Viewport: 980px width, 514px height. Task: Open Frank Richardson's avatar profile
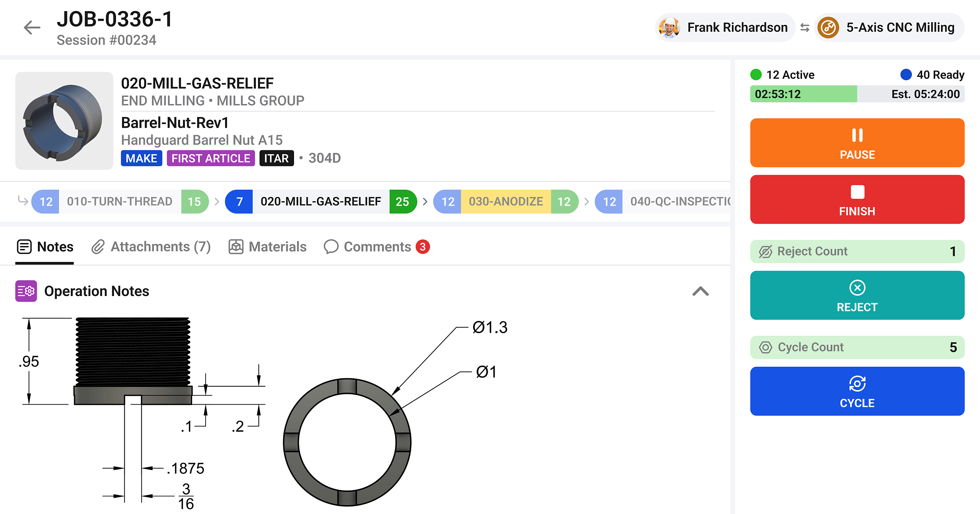pos(669,28)
